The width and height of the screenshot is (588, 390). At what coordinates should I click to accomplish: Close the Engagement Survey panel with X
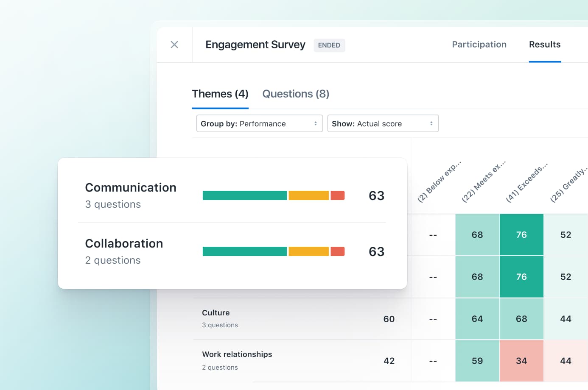pos(174,45)
